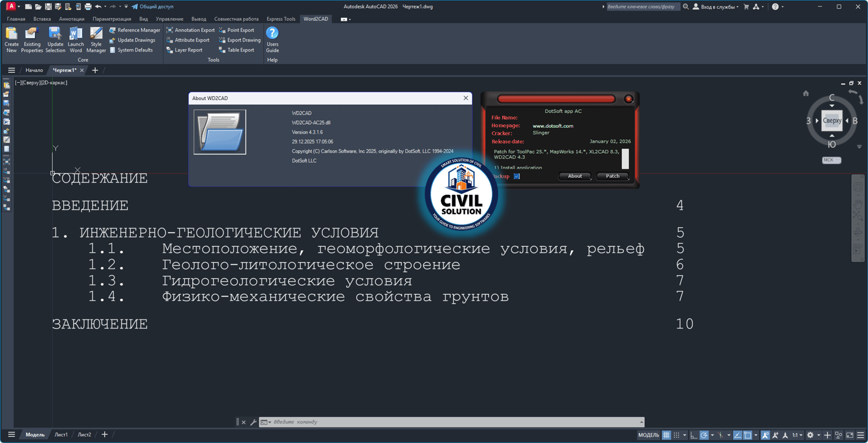868x443 pixels.
Task: Click the search magnifier icon in title bar
Action: point(686,6)
